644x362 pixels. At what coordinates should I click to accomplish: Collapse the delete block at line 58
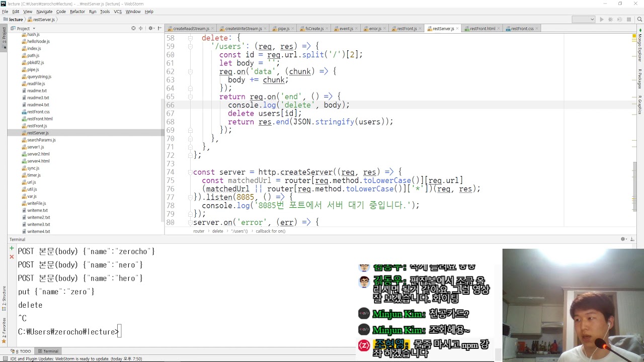click(190, 38)
